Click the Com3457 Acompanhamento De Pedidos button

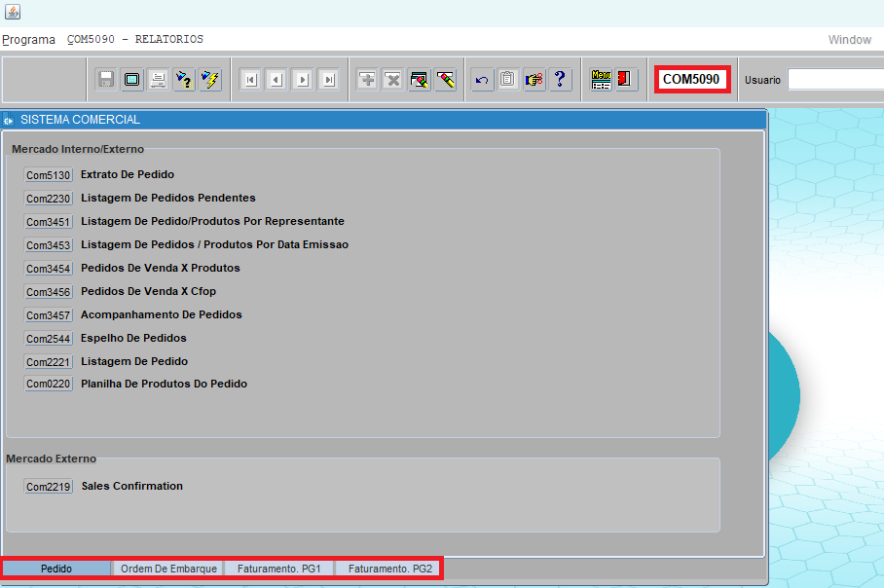49,315
